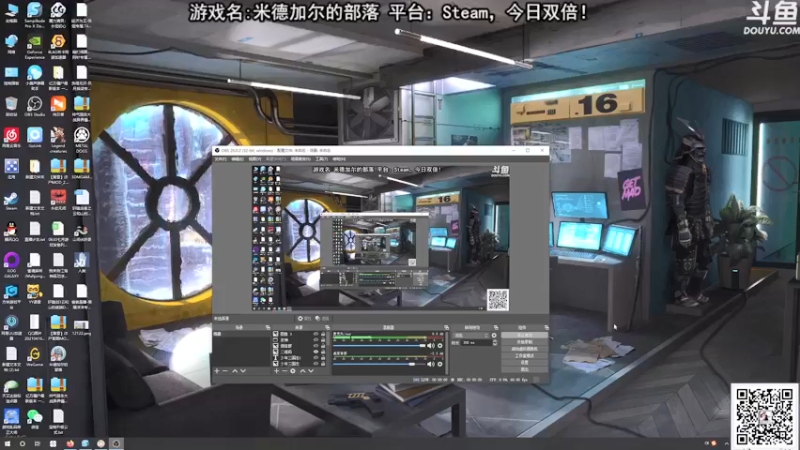Open OBS 设置 settings button
This screenshot has width=800, height=450.
pos(524,362)
